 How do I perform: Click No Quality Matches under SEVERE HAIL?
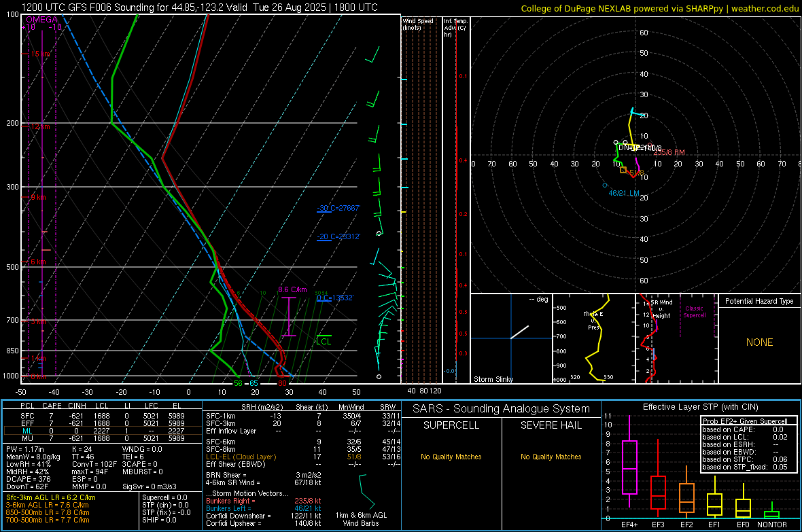551,457
